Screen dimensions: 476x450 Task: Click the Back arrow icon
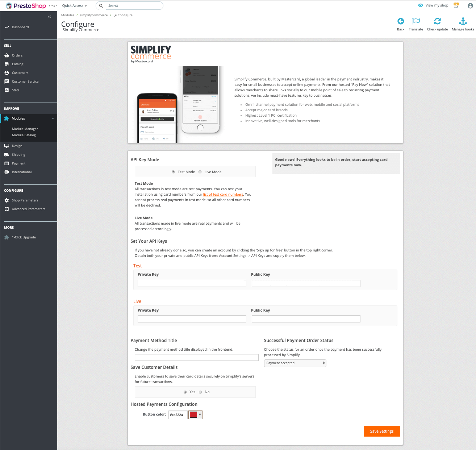click(401, 21)
